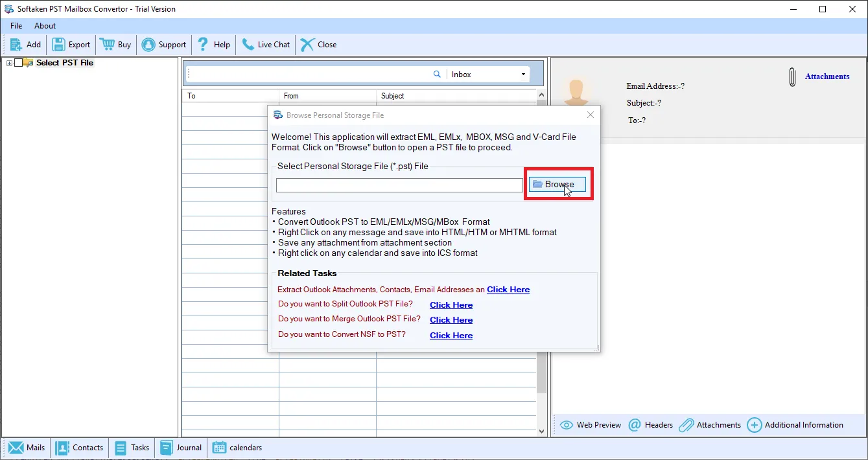
Task: Open the File menu
Action: pyautogui.click(x=16, y=26)
